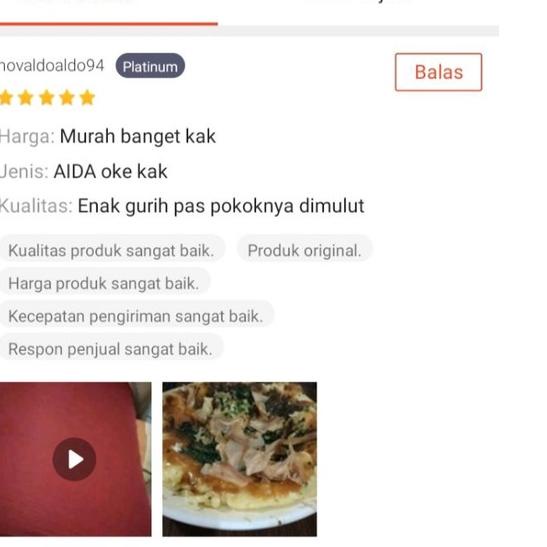547x547 pixels.
Task: Select the 'Kecepatan pengiriman sangat baik' tag
Action: (x=136, y=315)
